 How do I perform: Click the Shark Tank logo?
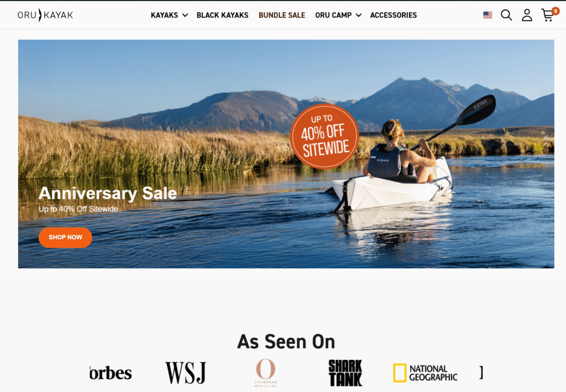[x=345, y=373]
